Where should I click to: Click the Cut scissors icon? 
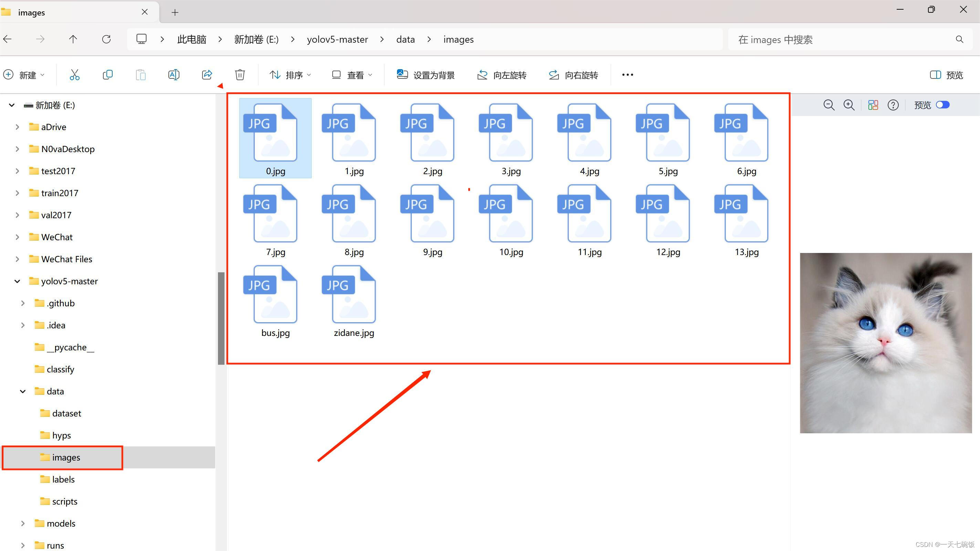coord(75,75)
